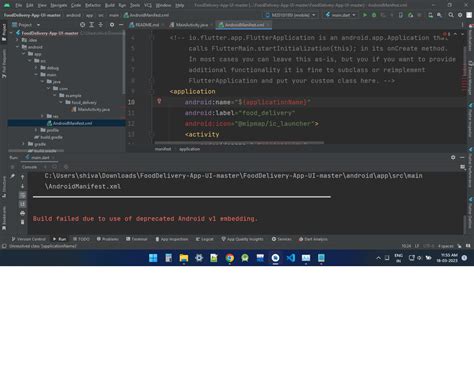Click the intention bulb at line 10
Viewport: 474px width, 384px height.
[x=159, y=101]
